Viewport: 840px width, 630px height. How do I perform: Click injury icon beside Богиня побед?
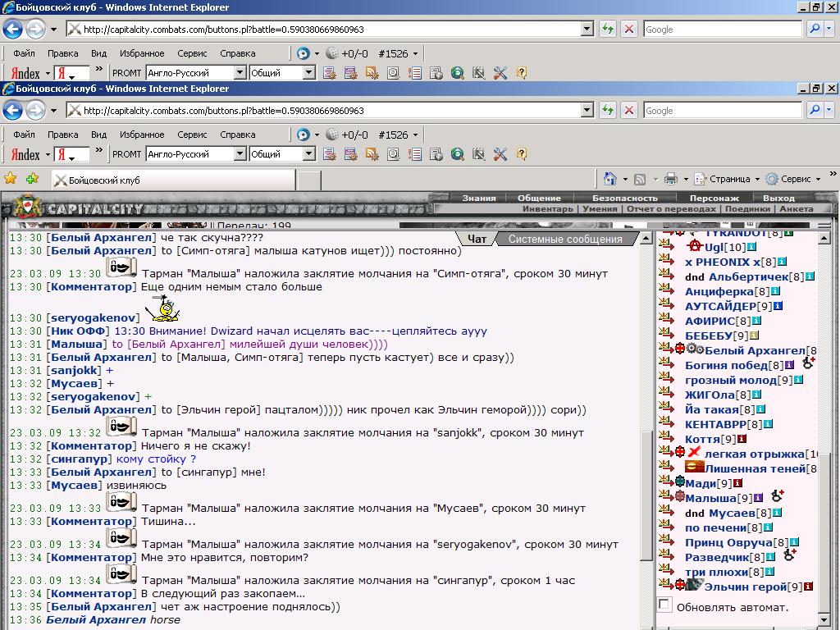click(x=808, y=363)
